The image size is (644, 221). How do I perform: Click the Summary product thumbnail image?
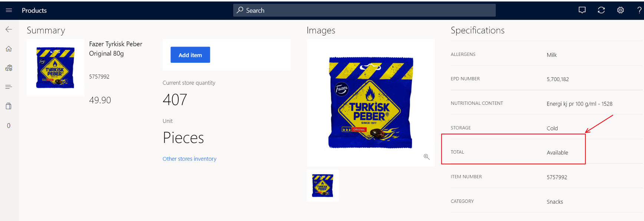(56, 68)
